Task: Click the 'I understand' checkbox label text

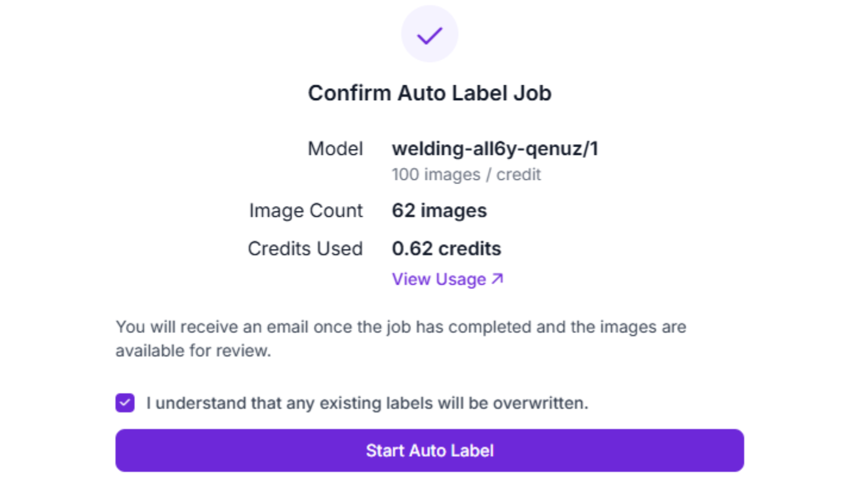Action: click(367, 403)
